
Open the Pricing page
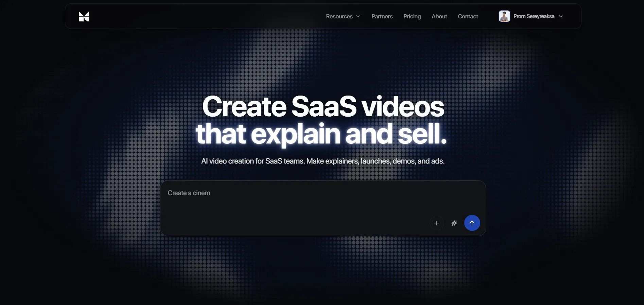[412, 16]
